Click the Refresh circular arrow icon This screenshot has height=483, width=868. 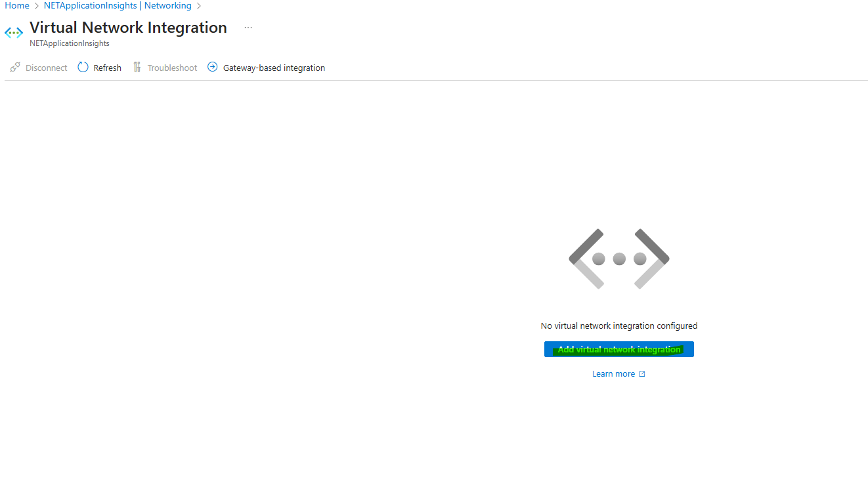[83, 67]
